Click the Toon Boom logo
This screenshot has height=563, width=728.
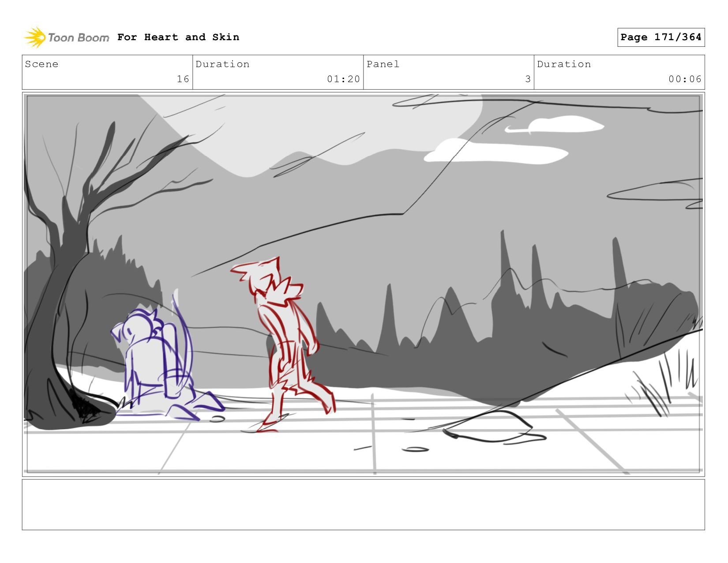coord(66,37)
